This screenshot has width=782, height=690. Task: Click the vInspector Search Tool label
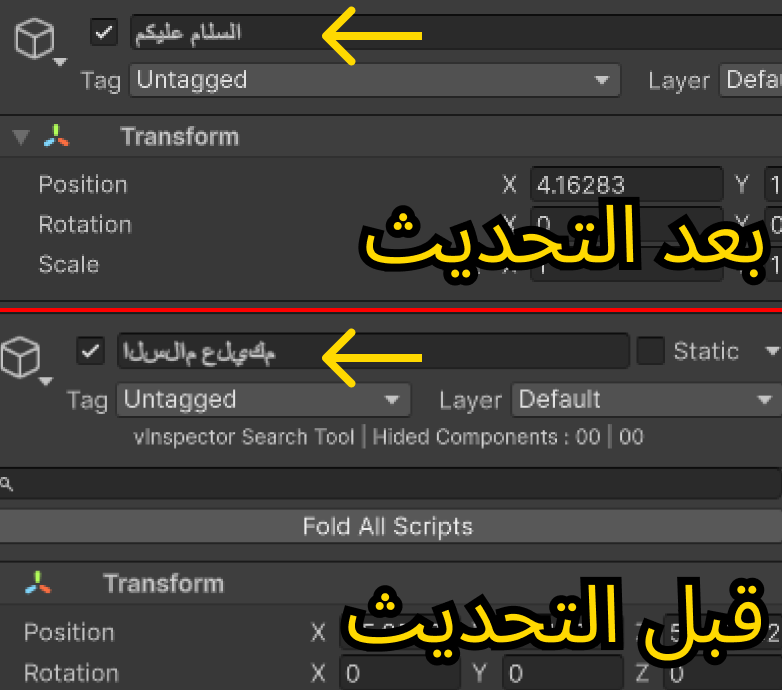click(244, 437)
